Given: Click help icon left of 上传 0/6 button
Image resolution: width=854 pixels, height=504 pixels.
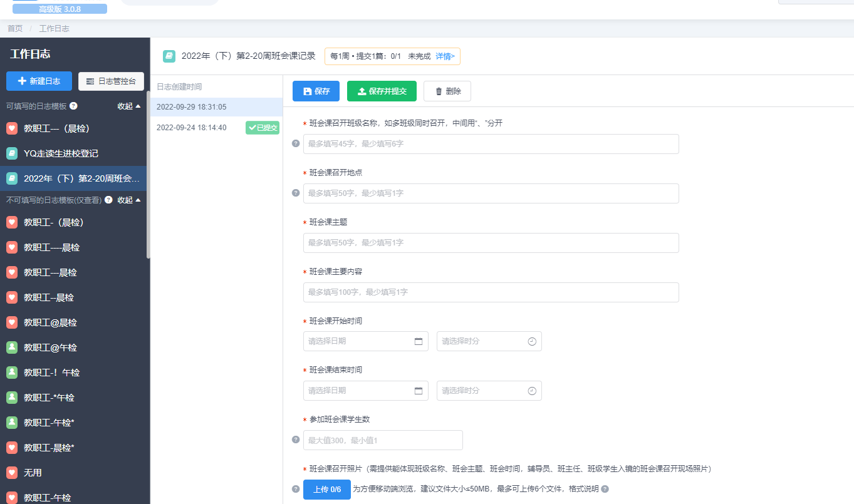Looking at the screenshot, I should (x=296, y=489).
